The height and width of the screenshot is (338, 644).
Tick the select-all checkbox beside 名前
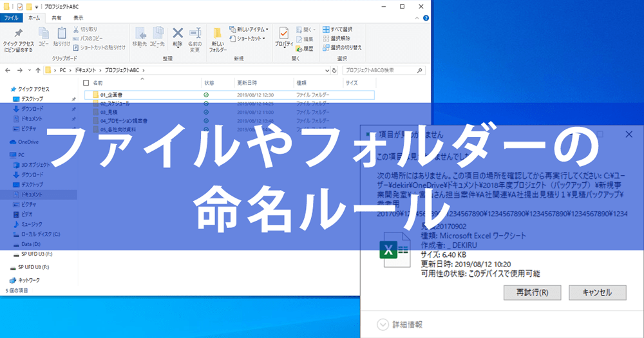click(86, 83)
